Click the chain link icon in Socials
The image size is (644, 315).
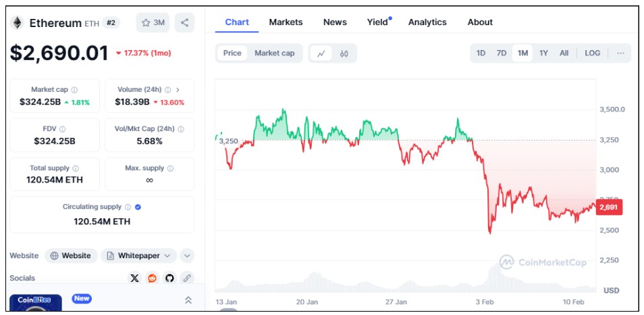pos(187,278)
